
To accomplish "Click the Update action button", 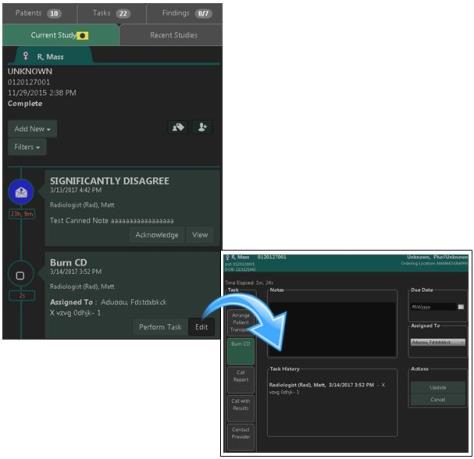I will [438, 388].
